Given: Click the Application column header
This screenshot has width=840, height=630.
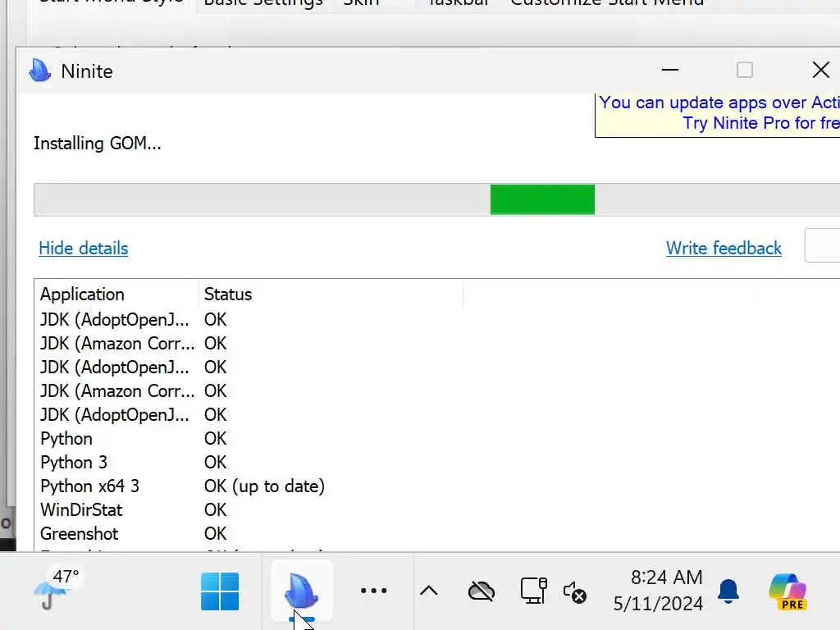Looking at the screenshot, I should [116, 294].
